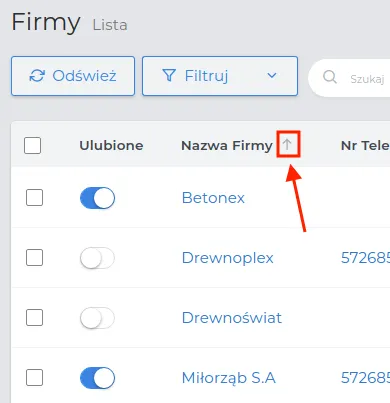Viewport: 390px width, 403px height.
Task: Expand the Filtruj dropdown chevron
Action: (272, 76)
